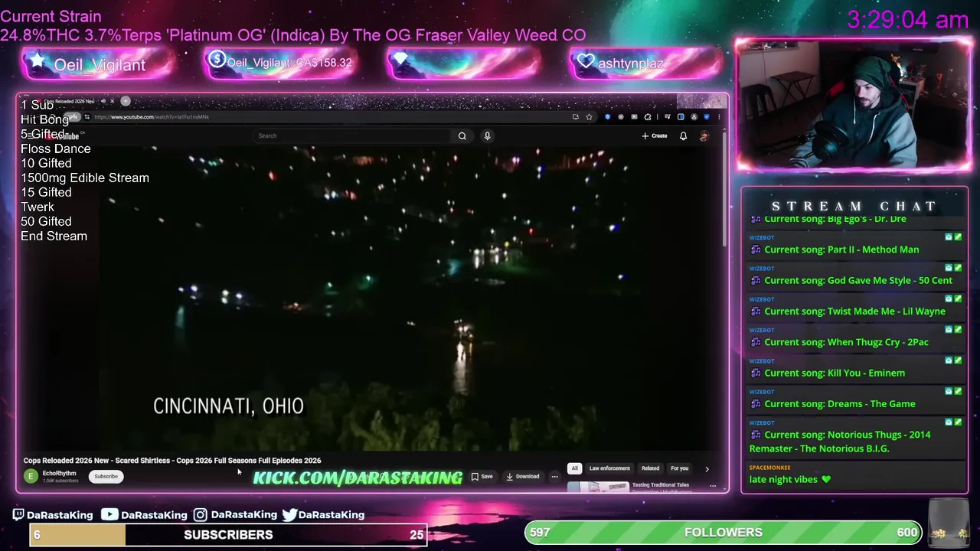This screenshot has height=551, width=980.
Task: Open the browser Extensions puzzle icon
Action: [648, 117]
